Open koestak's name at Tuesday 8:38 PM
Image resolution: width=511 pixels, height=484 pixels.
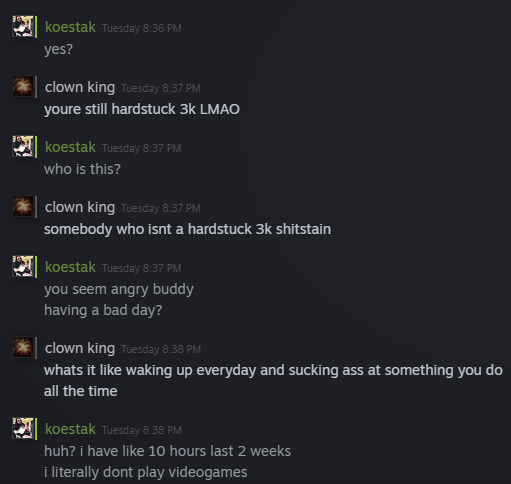coord(70,429)
